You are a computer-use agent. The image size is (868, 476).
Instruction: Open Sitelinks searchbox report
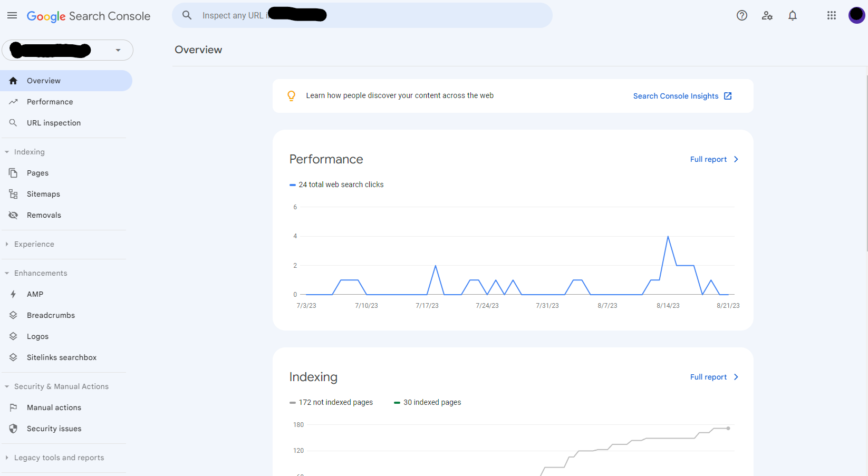coord(66,357)
